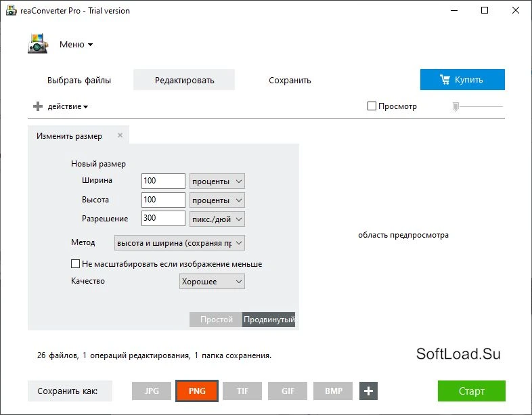Select TIF output format
532x415 pixels.
242,391
